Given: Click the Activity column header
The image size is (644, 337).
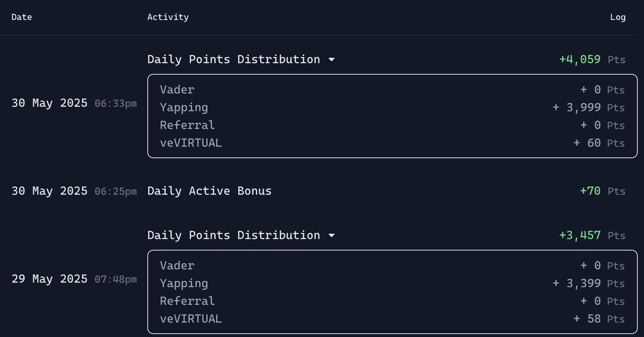Looking at the screenshot, I should pos(168,17).
